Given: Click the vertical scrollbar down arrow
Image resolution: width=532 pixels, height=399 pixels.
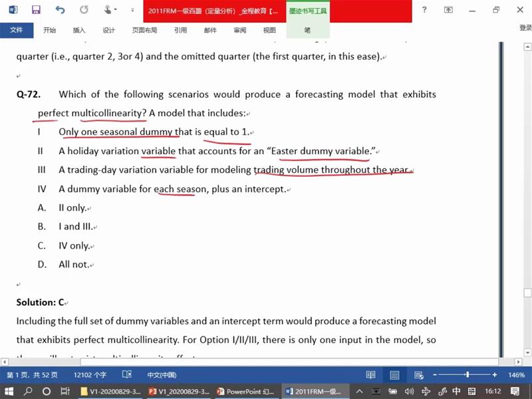Looking at the screenshot, I should click(527, 353).
